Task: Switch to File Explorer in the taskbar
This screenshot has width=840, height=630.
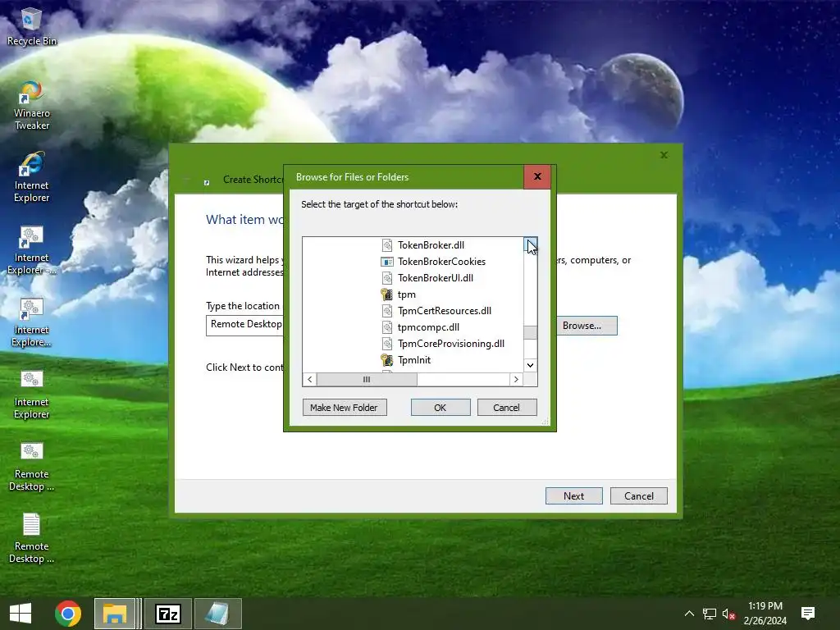Action: coord(115,614)
